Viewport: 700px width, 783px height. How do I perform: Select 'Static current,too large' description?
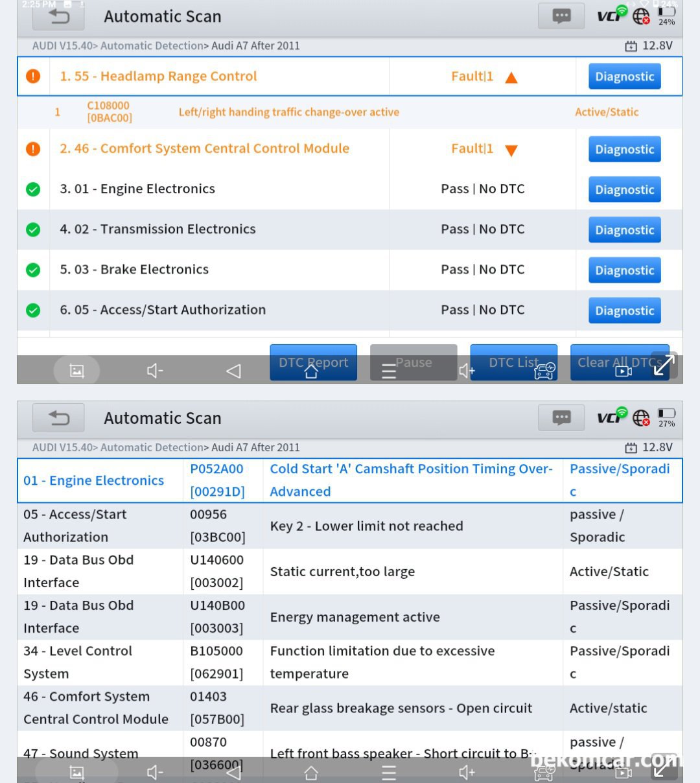tap(342, 572)
